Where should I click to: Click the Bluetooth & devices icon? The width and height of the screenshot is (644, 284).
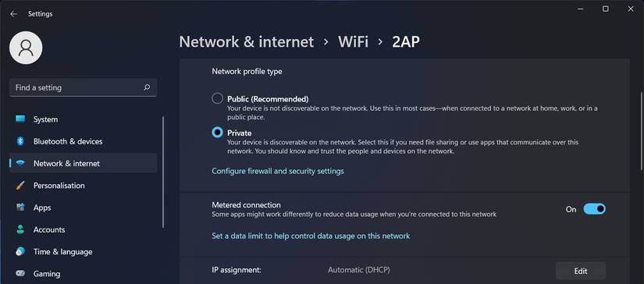(x=20, y=141)
